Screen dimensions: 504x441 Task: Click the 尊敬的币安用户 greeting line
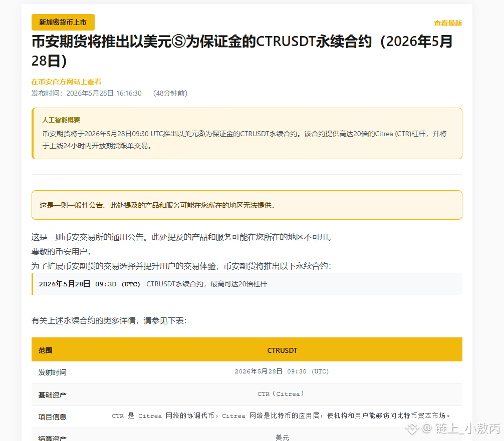coord(61,251)
